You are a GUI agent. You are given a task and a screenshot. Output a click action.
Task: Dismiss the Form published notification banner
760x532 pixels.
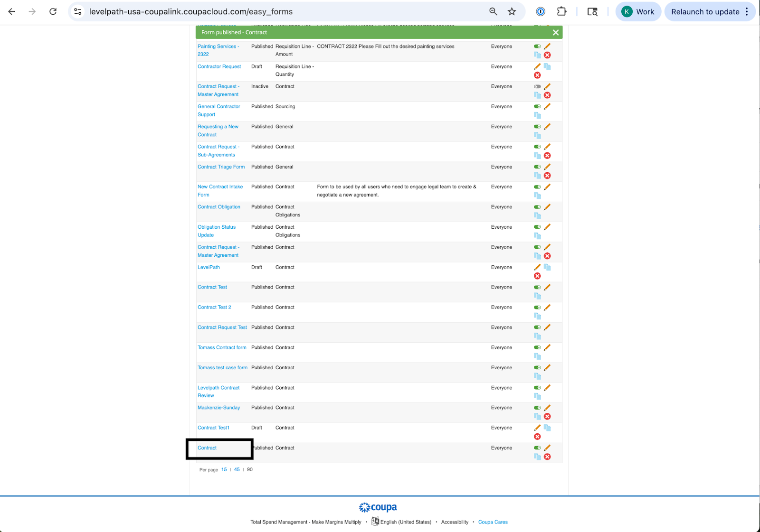click(x=555, y=32)
